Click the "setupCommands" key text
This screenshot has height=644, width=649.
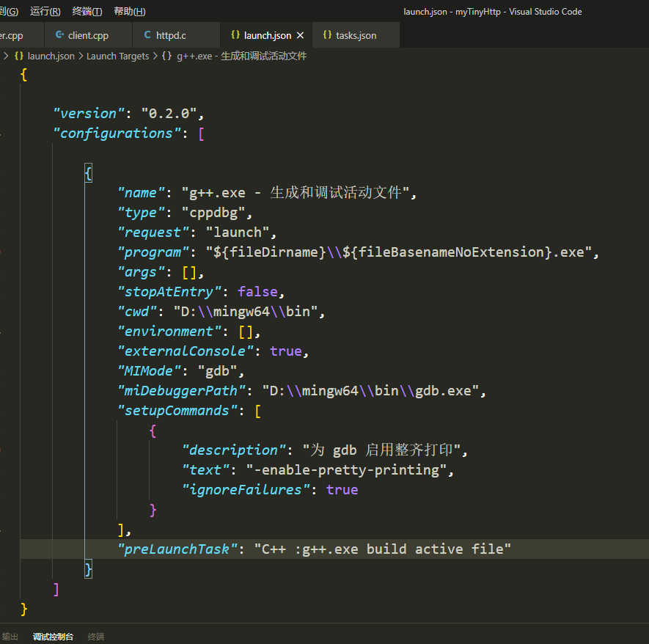[177, 411]
